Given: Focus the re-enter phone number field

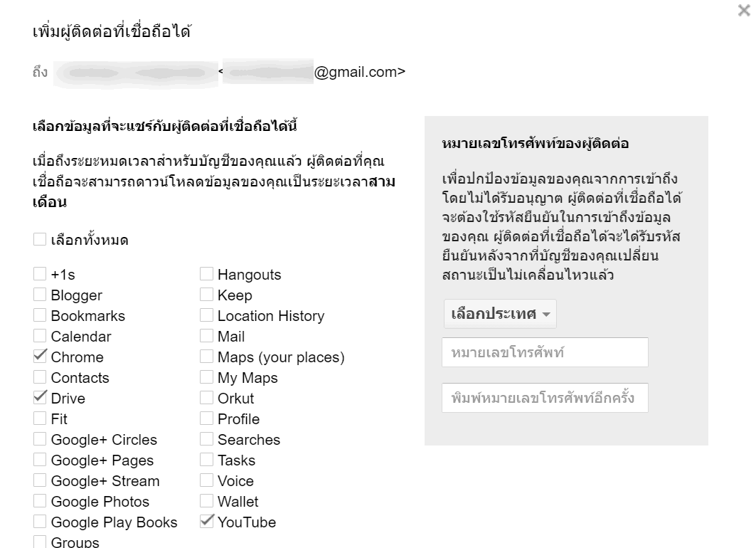Looking at the screenshot, I should point(545,398).
